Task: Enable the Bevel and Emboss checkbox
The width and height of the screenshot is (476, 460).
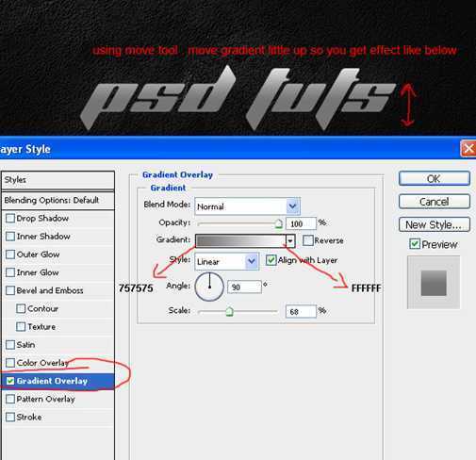Action: (10, 290)
